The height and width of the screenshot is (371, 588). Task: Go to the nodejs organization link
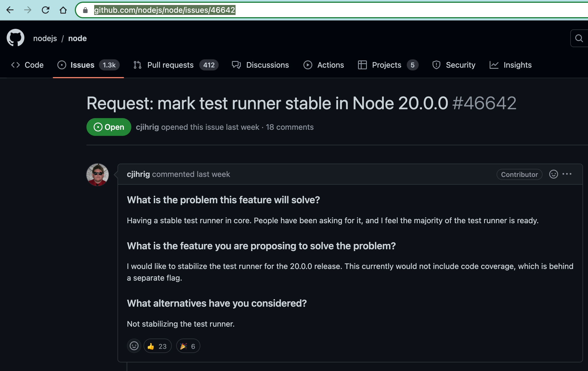(45, 38)
